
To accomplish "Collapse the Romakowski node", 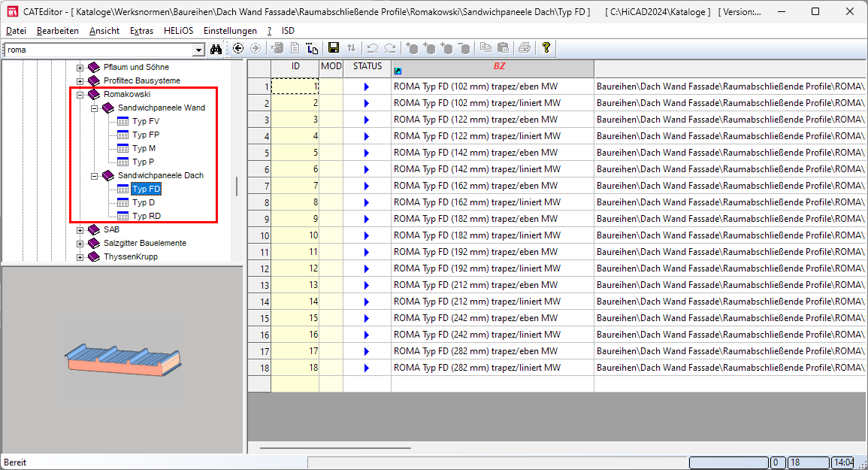I will 80,95.
